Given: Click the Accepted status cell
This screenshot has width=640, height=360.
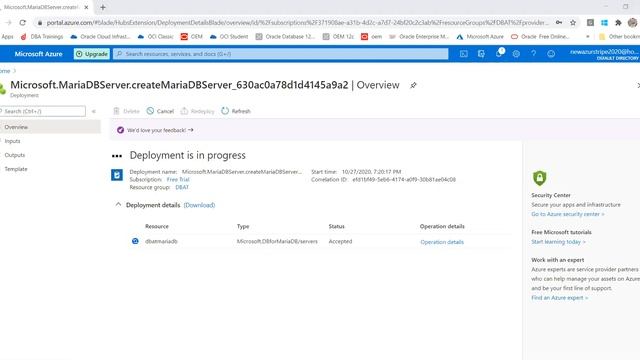Looking at the screenshot, I should [x=340, y=241].
